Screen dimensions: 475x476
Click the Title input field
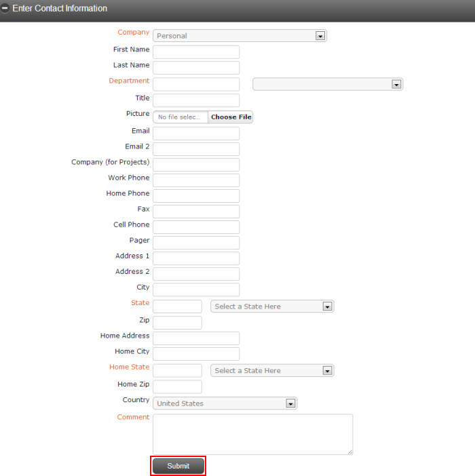[196, 100]
